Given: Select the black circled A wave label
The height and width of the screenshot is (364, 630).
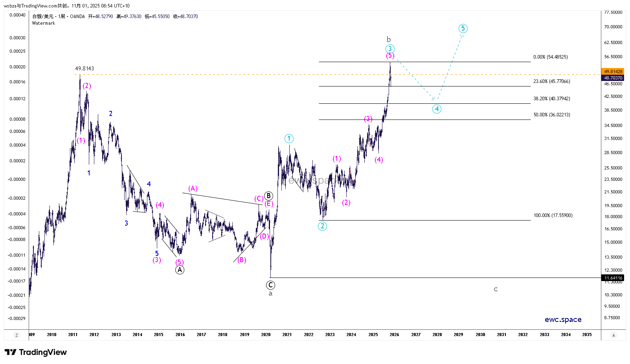Looking at the screenshot, I should coord(180,270).
